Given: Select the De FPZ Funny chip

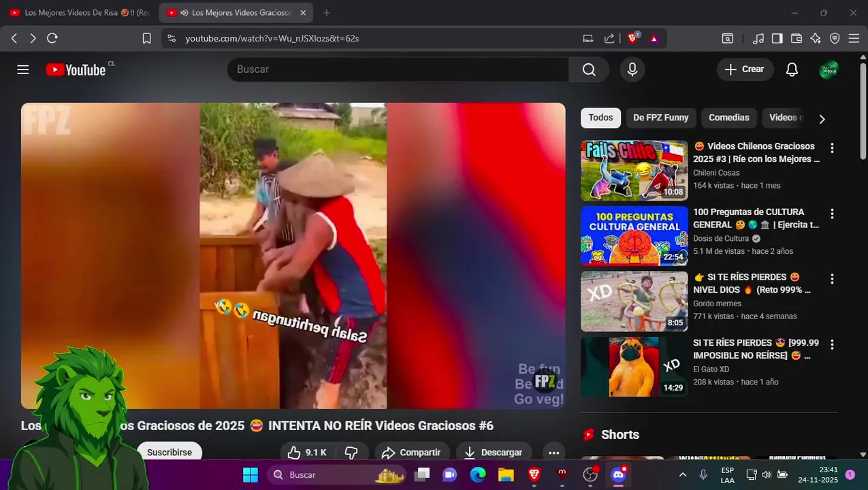Looking at the screenshot, I should [660, 118].
